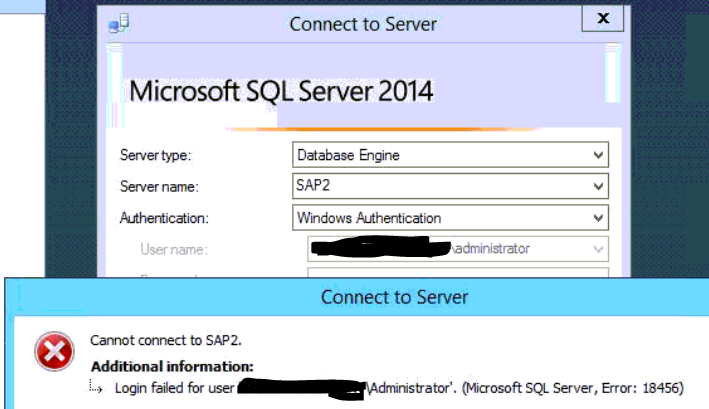Click the additional information arrow icon
The width and height of the screenshot is (709, 409).
click(96, 387)
